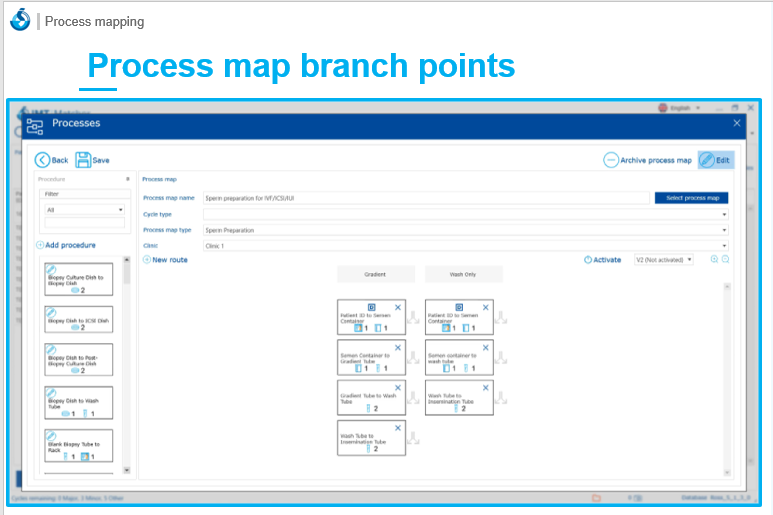Open the Process map type dropdown
The image size is (773, 515).
pos(465,230)
